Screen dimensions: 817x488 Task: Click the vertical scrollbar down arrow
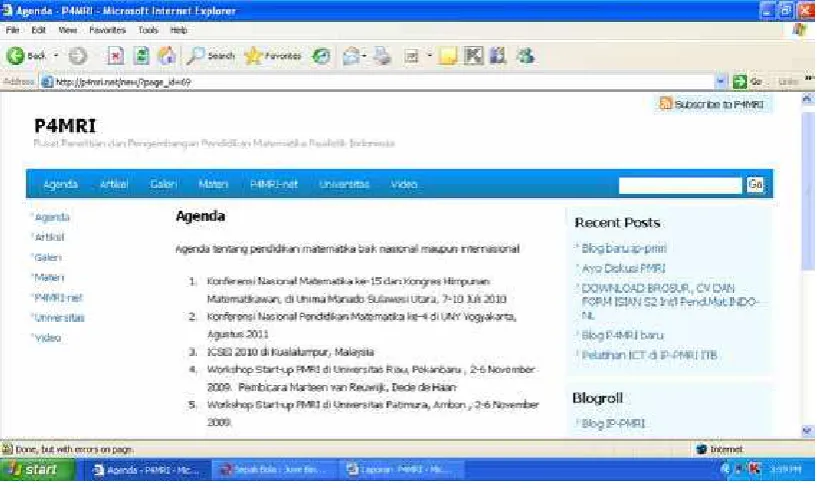(x=808, y=430)
